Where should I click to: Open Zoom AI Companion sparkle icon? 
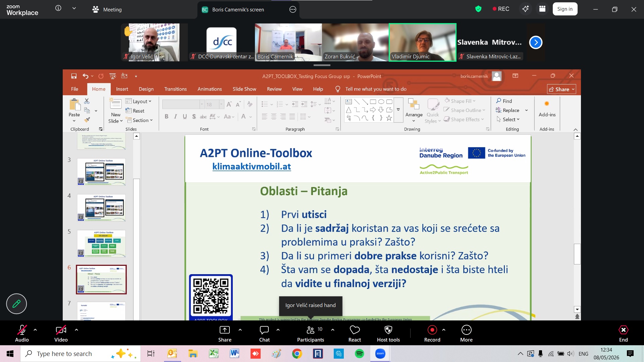pyautogui.click(x=526, y=9)
